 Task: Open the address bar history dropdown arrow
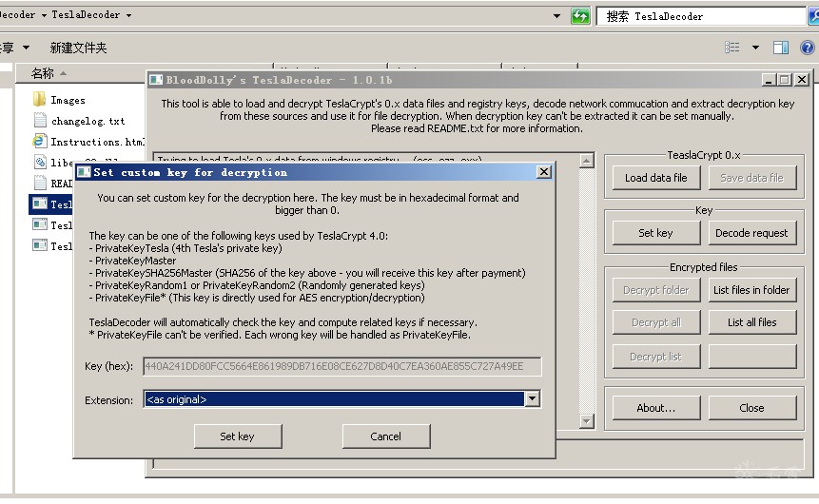click(x=556, y=16)
